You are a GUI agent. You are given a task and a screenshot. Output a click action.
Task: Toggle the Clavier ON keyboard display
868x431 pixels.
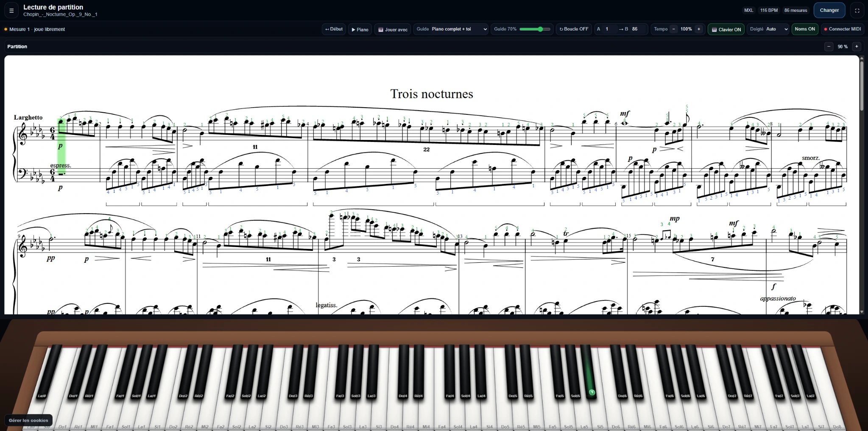coord(726,29)
